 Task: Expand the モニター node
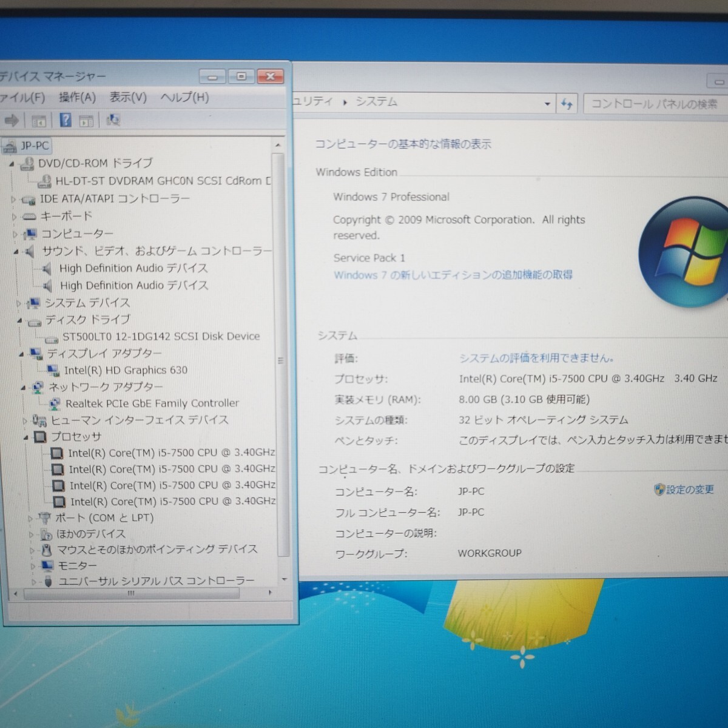click(x=33, y=566)
